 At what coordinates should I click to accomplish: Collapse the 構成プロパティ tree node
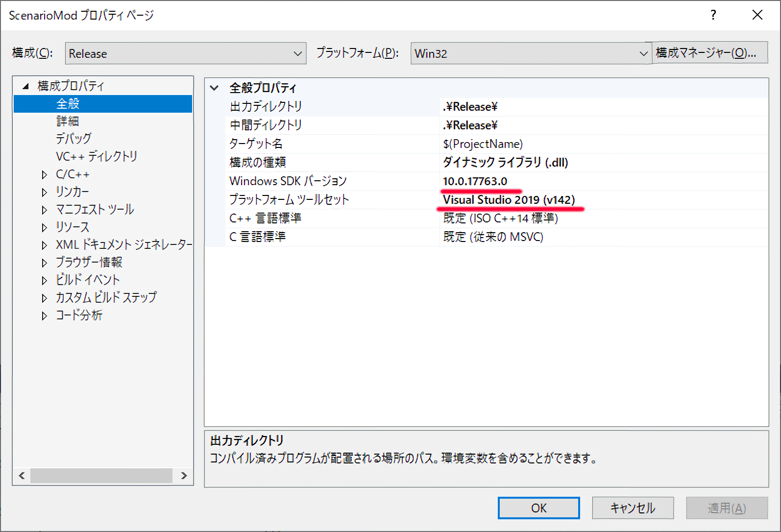[x=25, y=86]
